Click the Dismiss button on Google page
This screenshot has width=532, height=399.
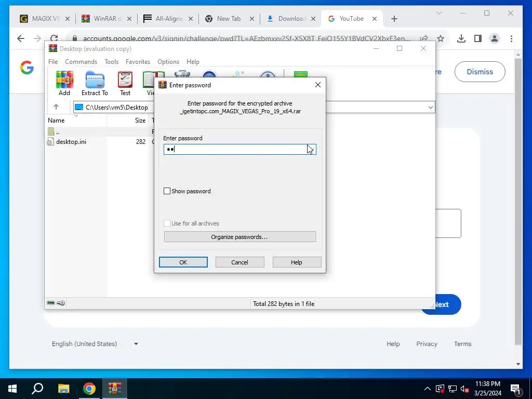tap(480, 72)
